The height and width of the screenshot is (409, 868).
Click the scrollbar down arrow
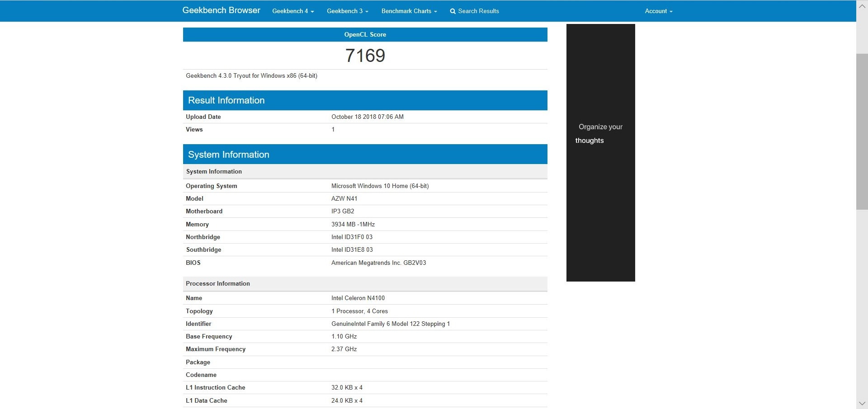tap(862, 403)
